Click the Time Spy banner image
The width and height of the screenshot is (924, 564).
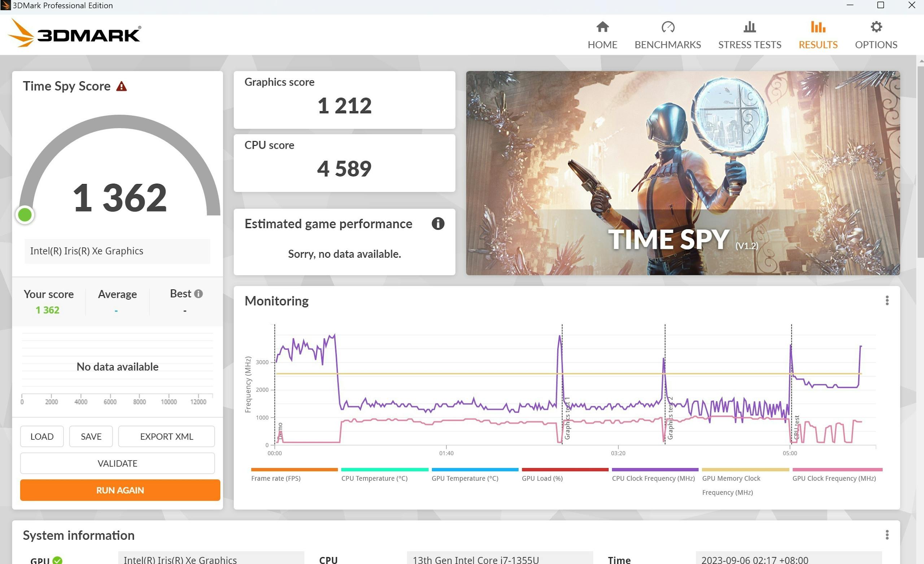tap(683, 173)
